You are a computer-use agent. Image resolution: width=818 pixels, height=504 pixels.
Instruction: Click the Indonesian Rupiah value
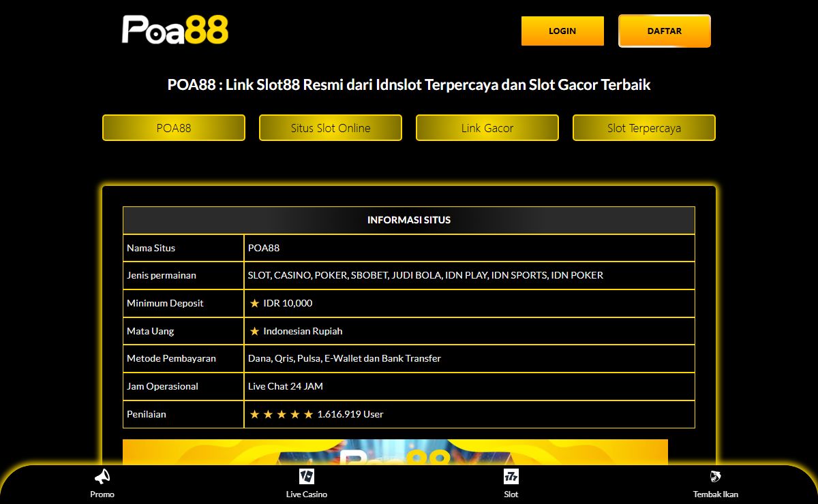303,331
